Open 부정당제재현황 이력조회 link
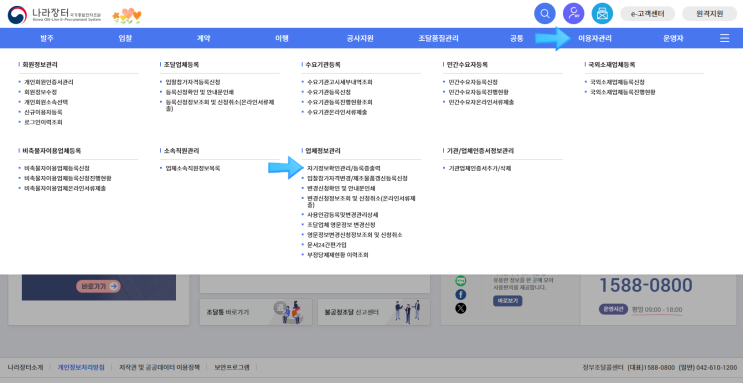The width and height of the screenshot is (743, 383). click(337, 255)
